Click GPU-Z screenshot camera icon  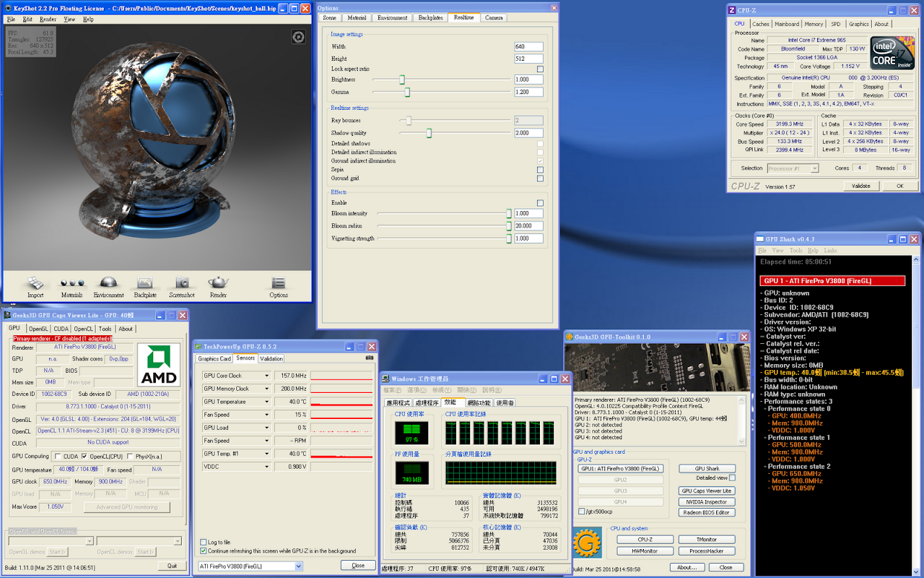tap(370, 358)
